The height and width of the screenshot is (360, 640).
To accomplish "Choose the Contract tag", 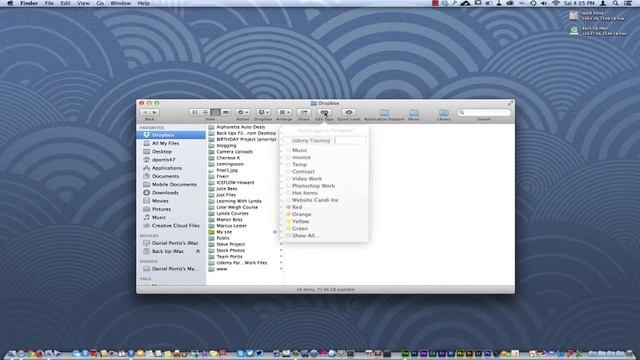I will pos(303,171).
